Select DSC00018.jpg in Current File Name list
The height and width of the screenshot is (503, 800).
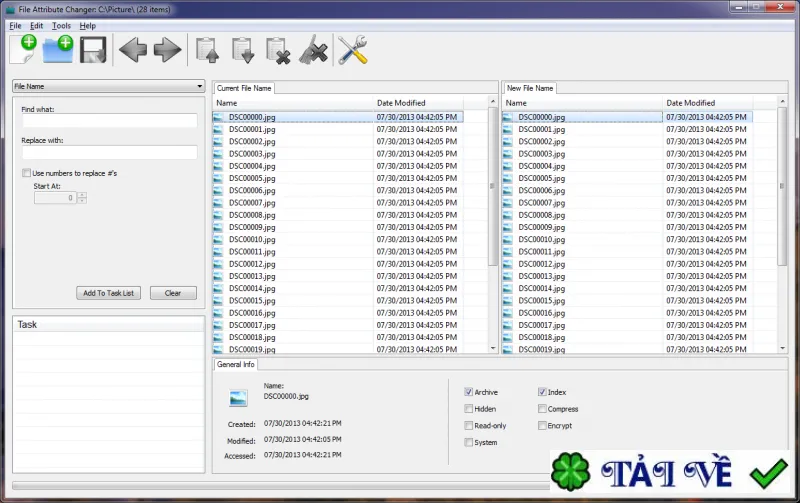[x=338, y=338]
